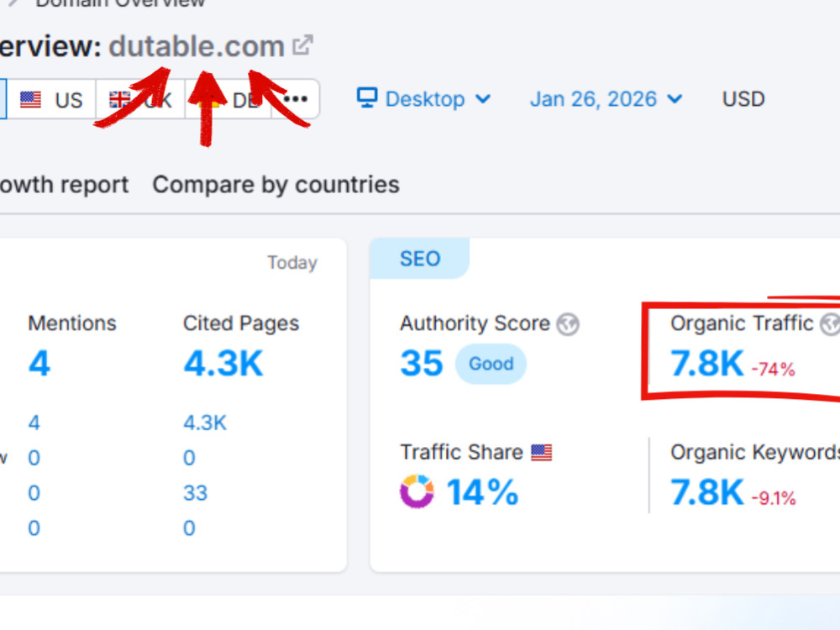This screenshot has width=840, height=630.
Task: Click the dutable.com domain link
Action: point(197,46)
